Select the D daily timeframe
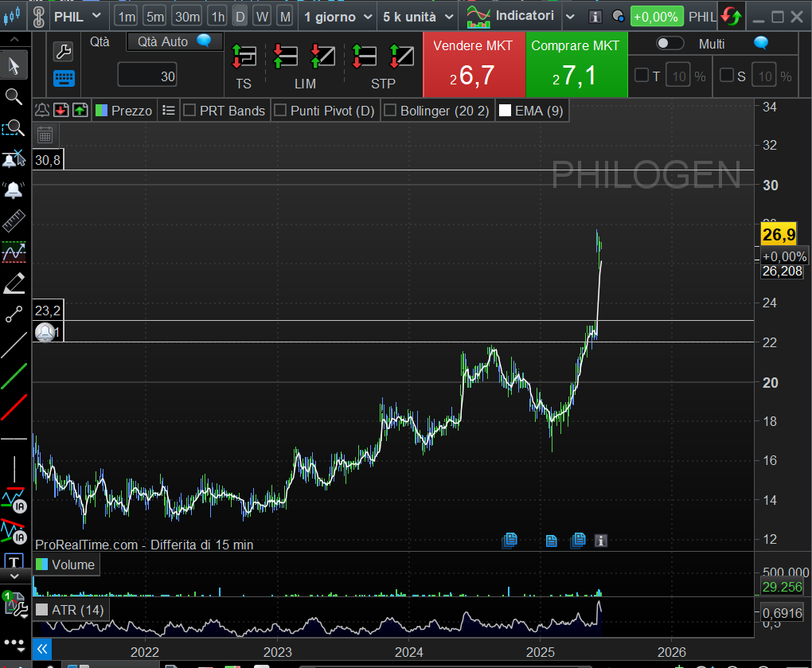The width and height of the screenshot is (812, 668). coord(240,17)
